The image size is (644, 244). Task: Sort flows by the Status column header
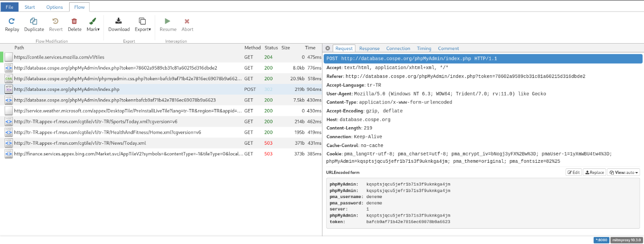click(x=271, y=48)
